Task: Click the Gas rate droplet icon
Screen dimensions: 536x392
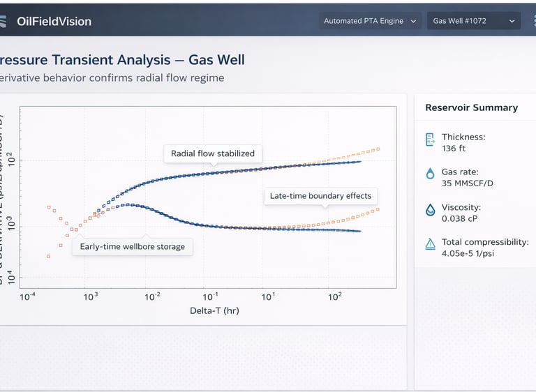Action: tap(430, 174)
